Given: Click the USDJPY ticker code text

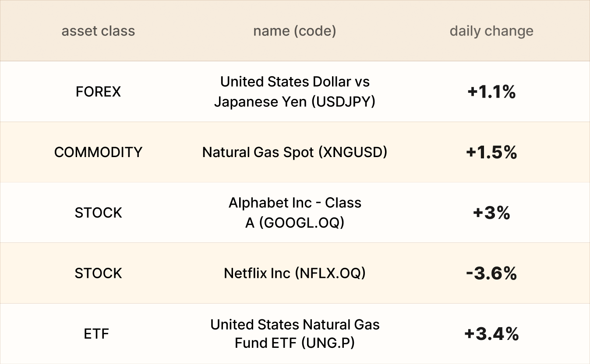Looking at the screenshot, I should click(x=343, y=102).
